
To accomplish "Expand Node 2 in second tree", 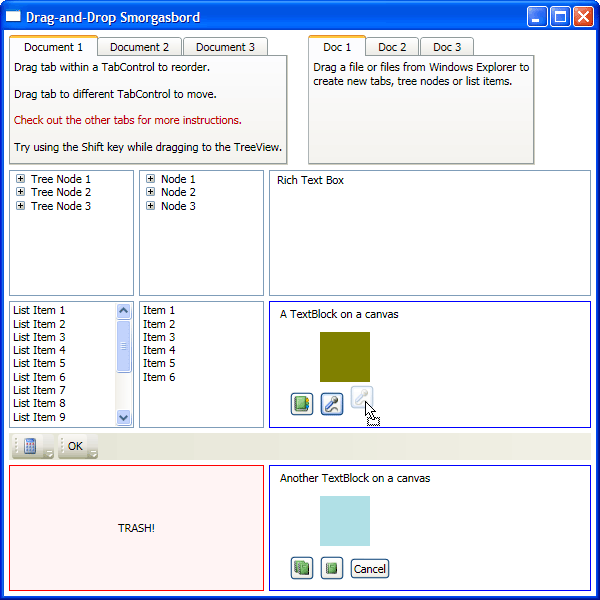I will tap(151, 192).
